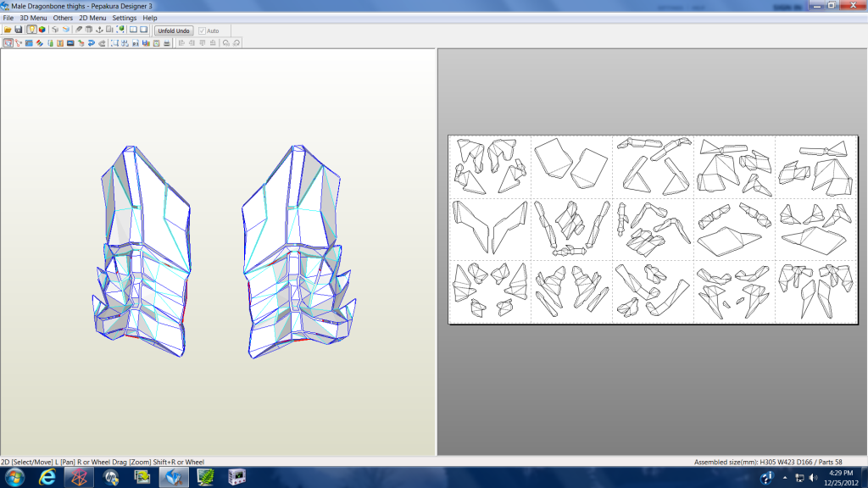The image size is (868, 488).
Task: Click the gray curved arrow icon
Action: coord(102,42)
